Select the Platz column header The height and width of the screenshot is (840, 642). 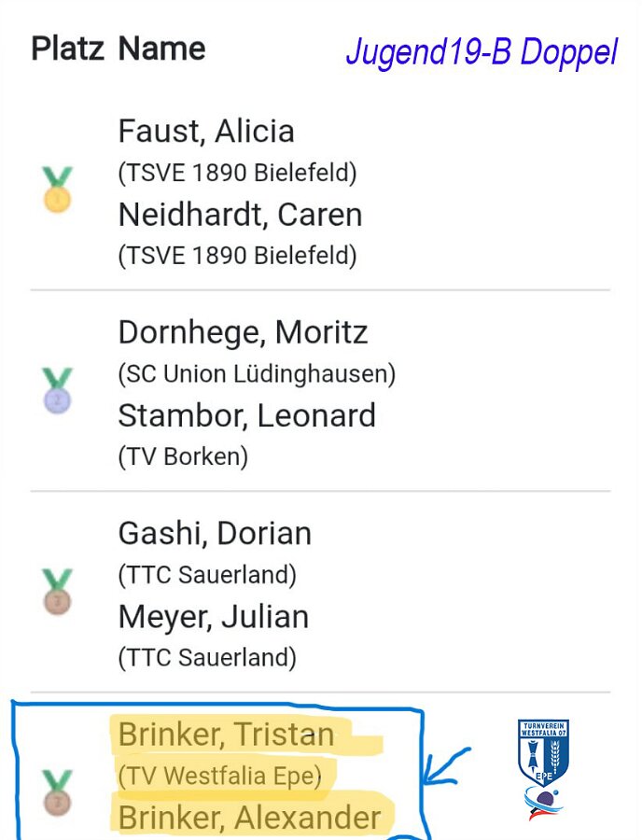[67, 49]
